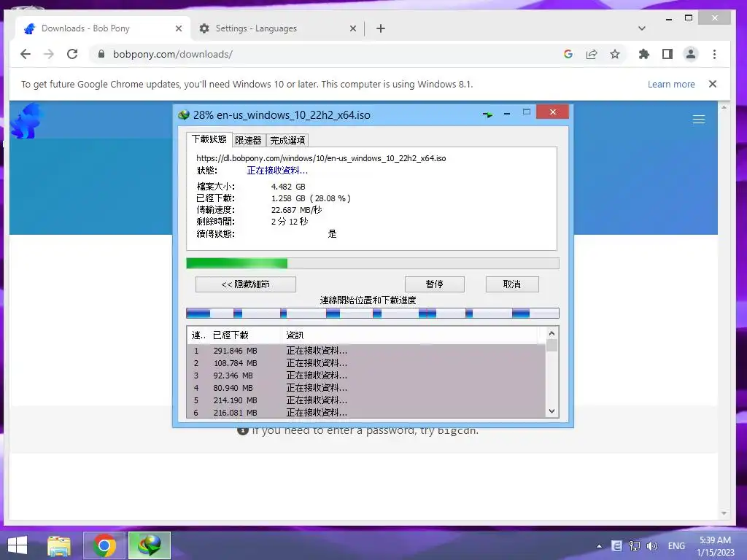Image resolution: width=747 pixels, height=560 pixels.
Task: Open a new Chrome tab
Action: 380,28
